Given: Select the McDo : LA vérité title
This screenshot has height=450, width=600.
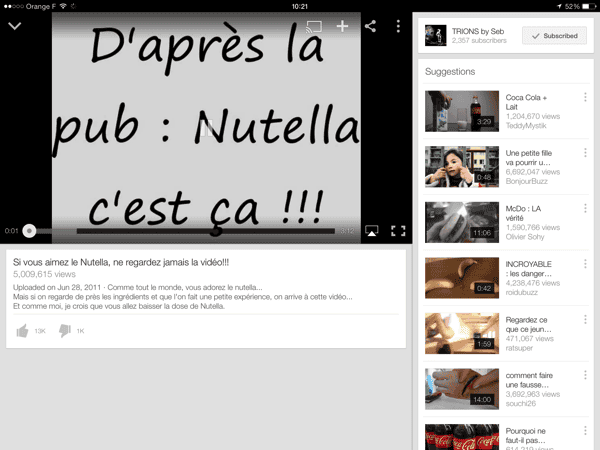Looking at the screenshot, I should 523,213.
